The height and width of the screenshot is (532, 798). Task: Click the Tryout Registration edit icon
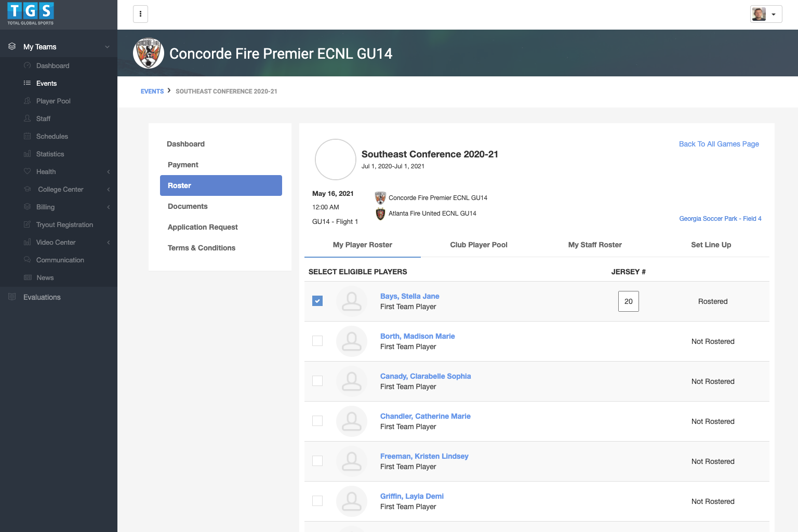click(x=28, y=224)
